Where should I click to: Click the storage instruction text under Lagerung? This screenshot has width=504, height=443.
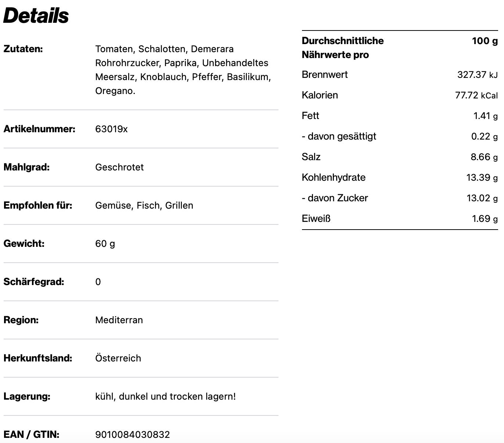[165, 396]
